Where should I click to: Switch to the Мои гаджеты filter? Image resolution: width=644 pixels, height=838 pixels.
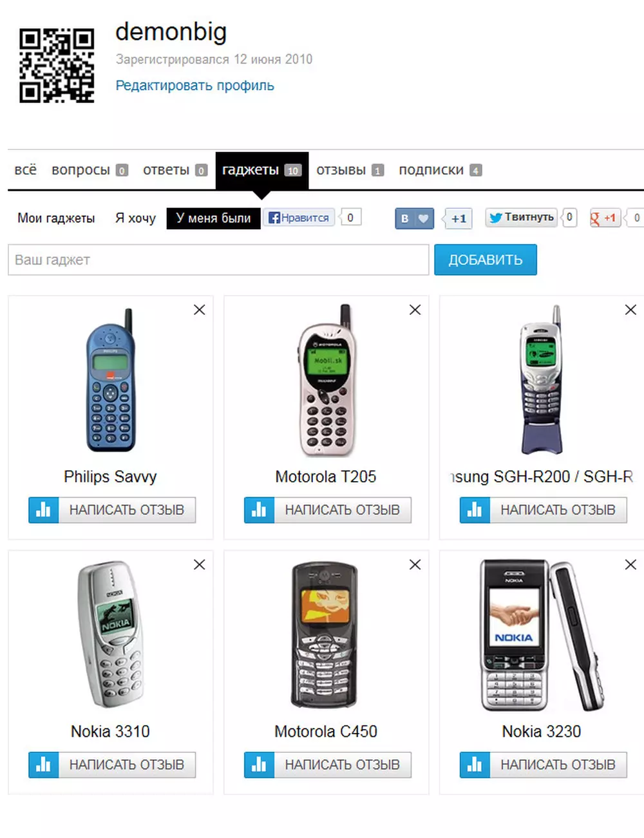(56, 218)
